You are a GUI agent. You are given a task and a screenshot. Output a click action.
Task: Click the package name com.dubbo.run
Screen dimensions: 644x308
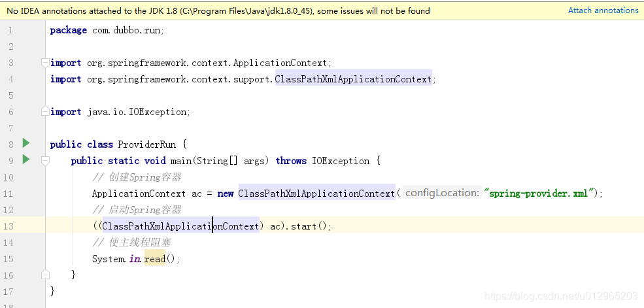(x=127, y=30)
